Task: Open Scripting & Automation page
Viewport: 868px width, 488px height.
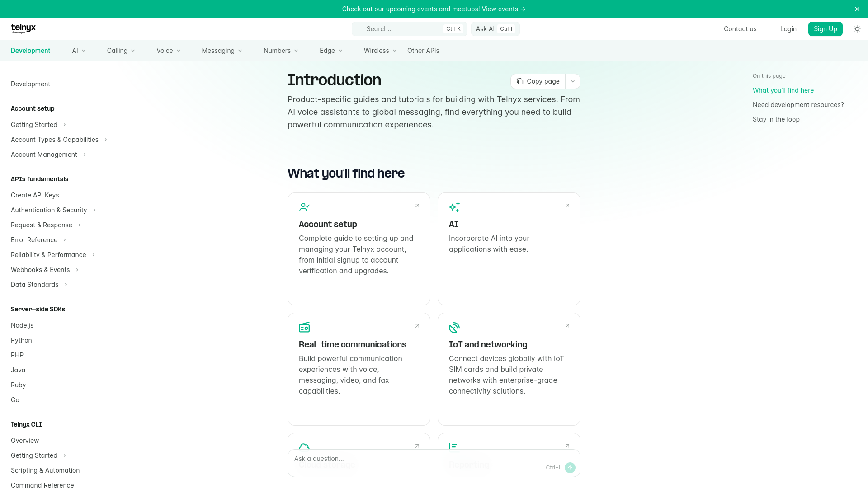Action: [45, 470]
